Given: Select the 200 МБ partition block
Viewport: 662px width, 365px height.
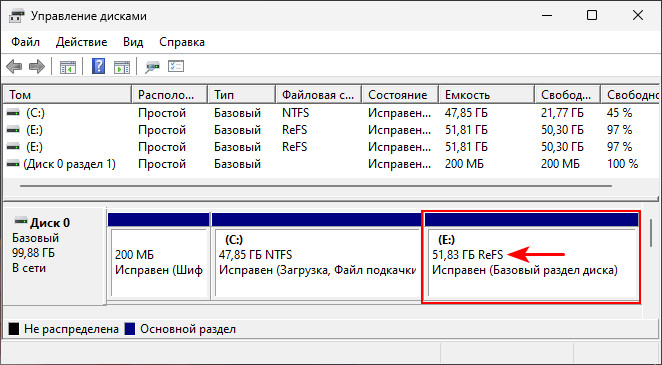Looking at the screenshot, I should (158, 256).
